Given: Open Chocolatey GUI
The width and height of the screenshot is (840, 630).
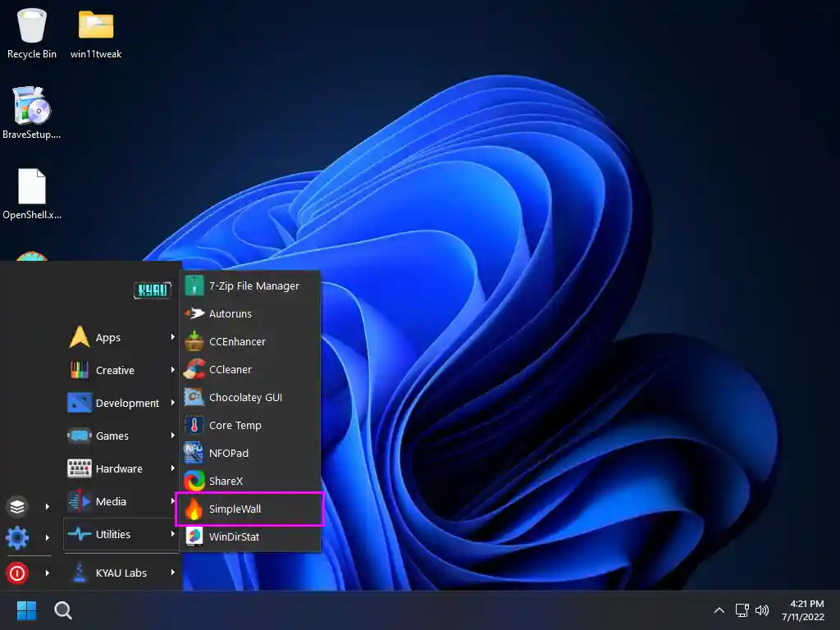Looking at the screenshot, I should click(246, 397).
